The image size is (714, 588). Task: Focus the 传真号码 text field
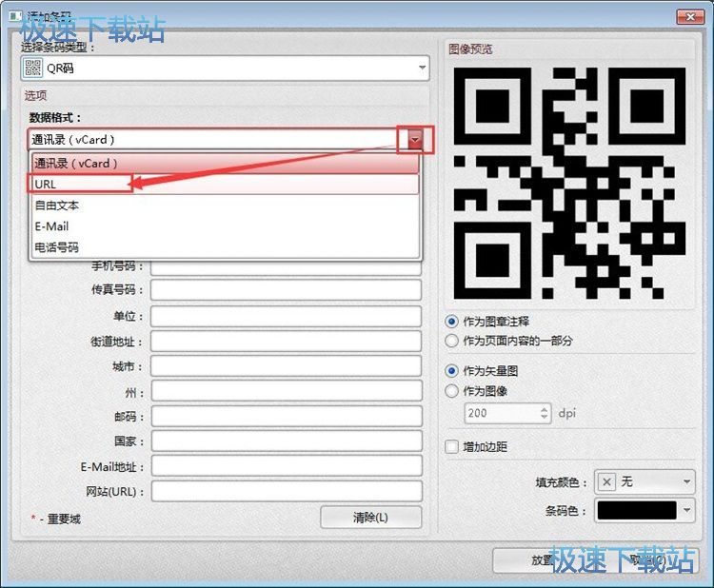pos(286,290)
